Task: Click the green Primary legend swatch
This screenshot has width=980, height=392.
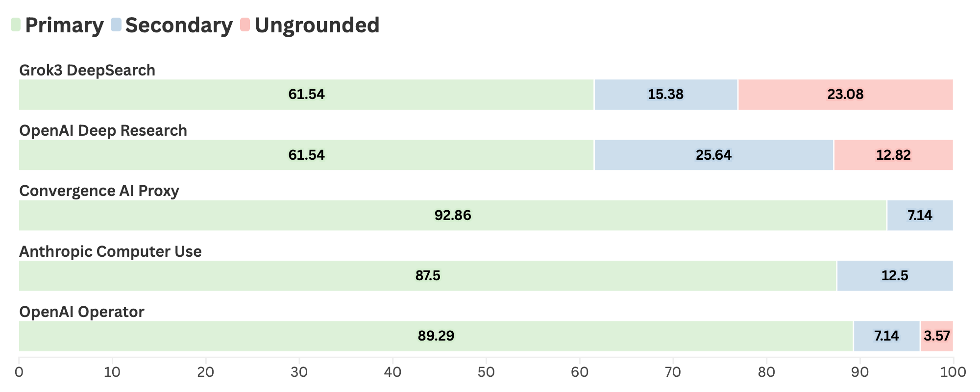Action: coord(16,25)
